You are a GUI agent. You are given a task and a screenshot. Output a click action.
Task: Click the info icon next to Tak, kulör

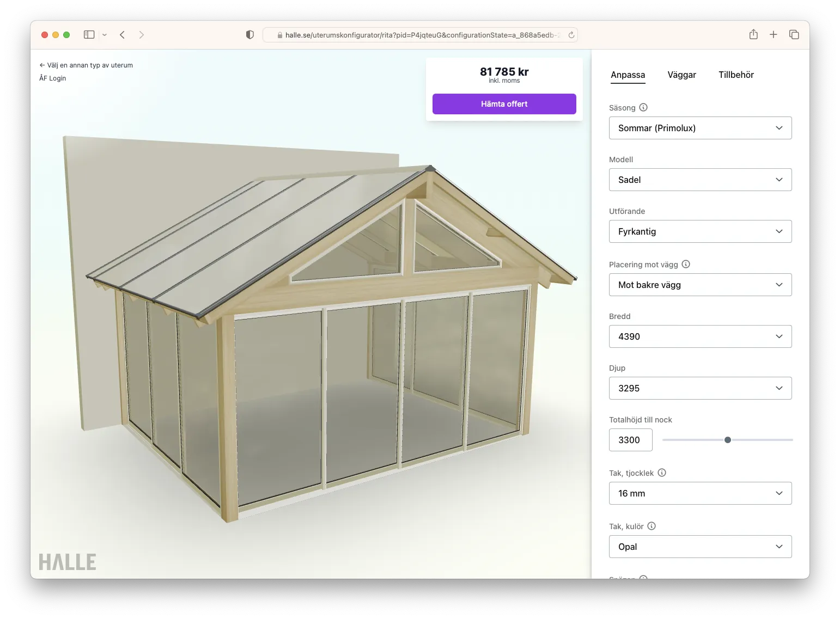coord(652,526)
